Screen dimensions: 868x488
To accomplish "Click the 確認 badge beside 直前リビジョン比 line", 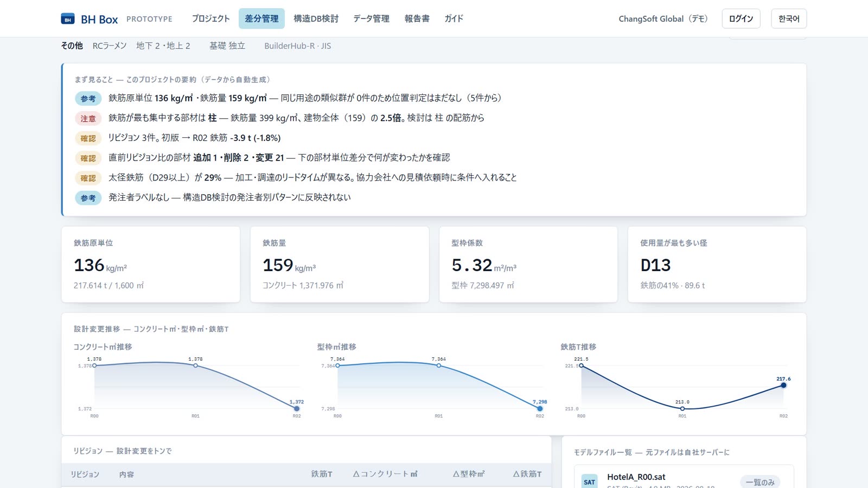I will click(x=88, y=158).
